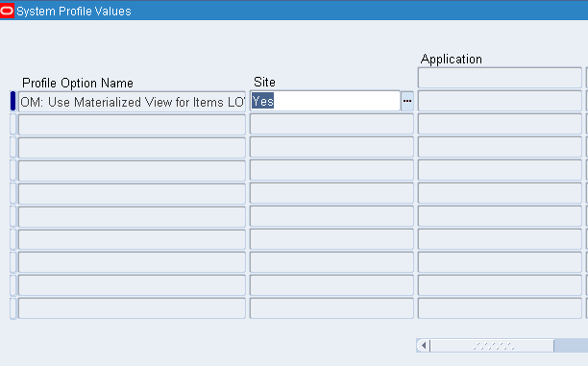Click the Oracle logo icon in title bar
This screenshot has width=588, height=366.
pos(7,11)
